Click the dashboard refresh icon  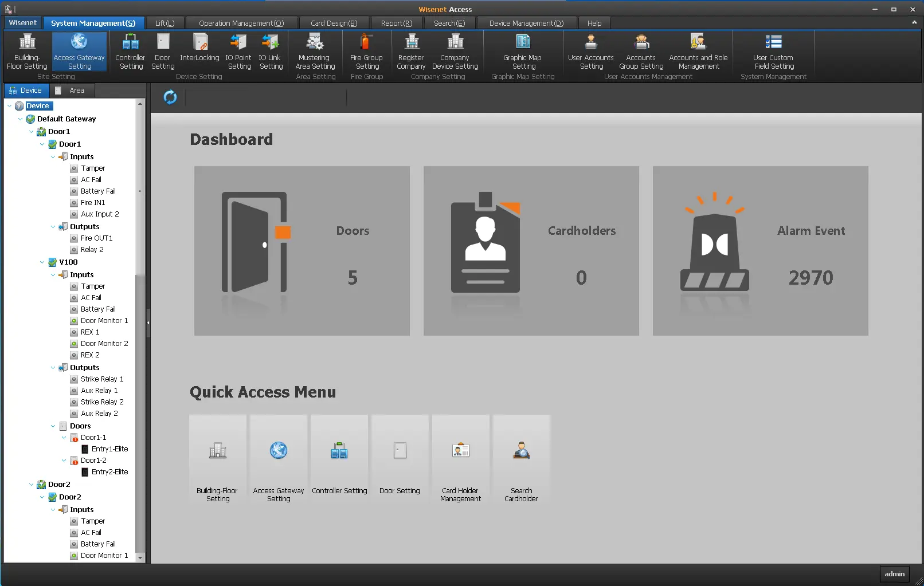(170, 97)
